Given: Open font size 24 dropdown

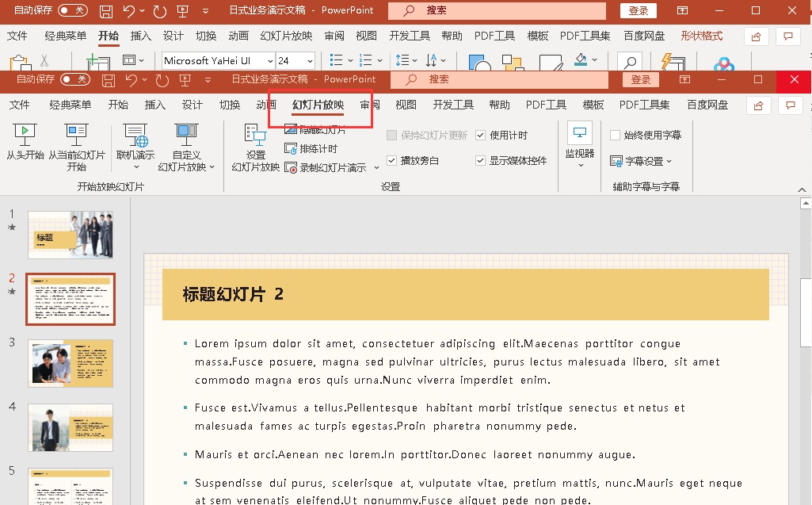Looking at the screenshot, I should 310,61.
